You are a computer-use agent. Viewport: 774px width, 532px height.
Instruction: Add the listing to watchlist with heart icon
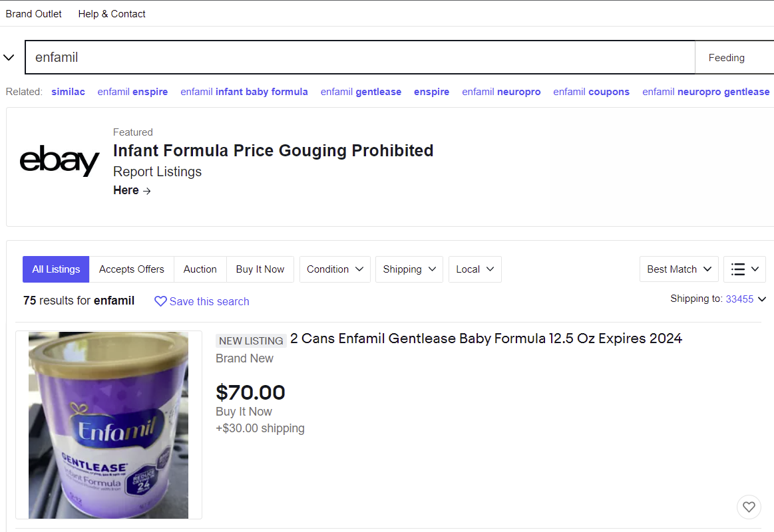coord(749,507)
